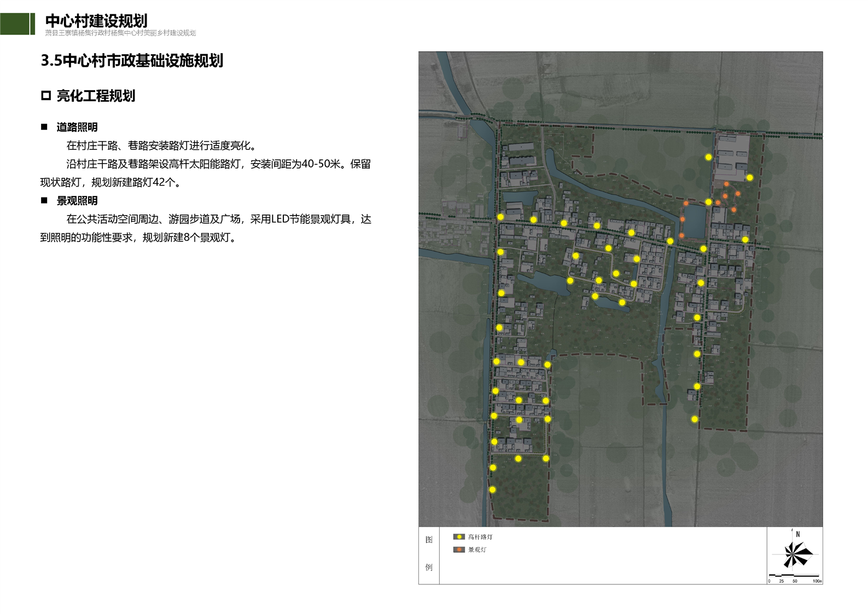868x614 pixels.
Task: Click the orange 景观灯 legend icon
Action: click(x=459, y=549)
